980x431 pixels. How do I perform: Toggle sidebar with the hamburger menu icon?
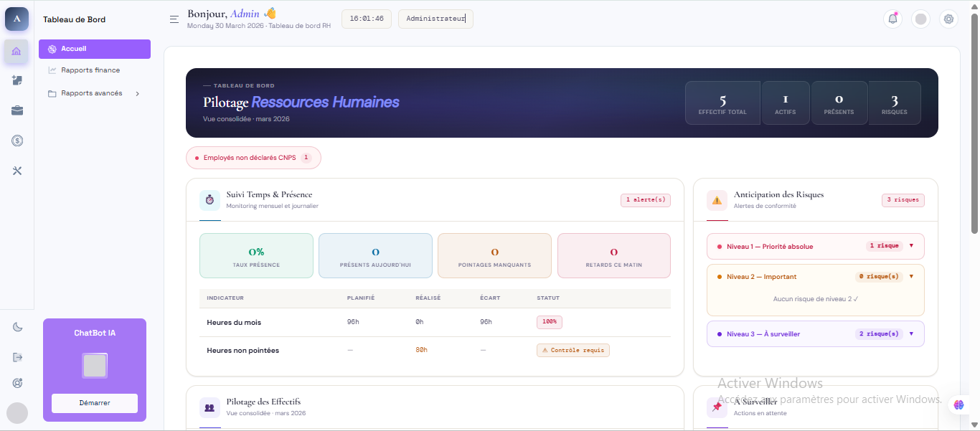tap(174, 19)
